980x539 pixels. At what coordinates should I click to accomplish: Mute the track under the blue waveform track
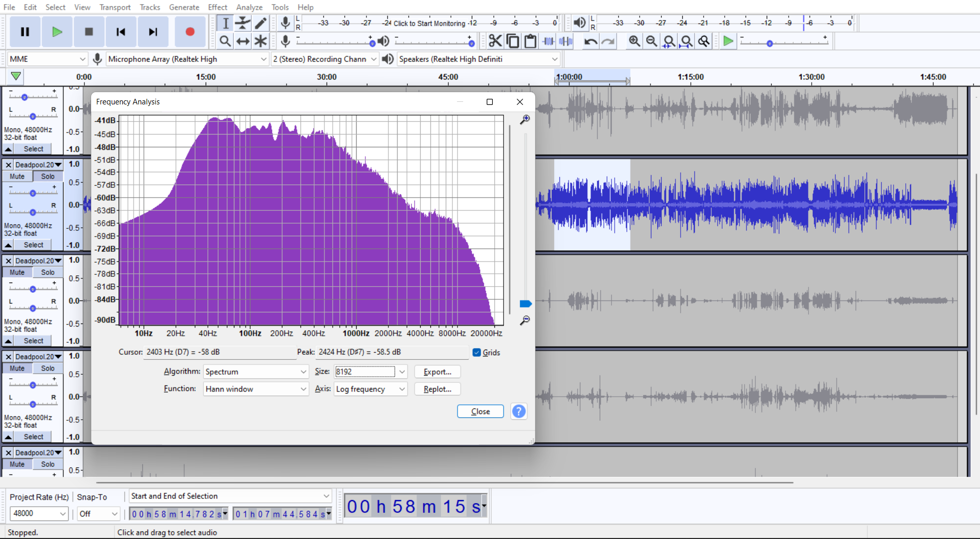click(x=17, y=272)
